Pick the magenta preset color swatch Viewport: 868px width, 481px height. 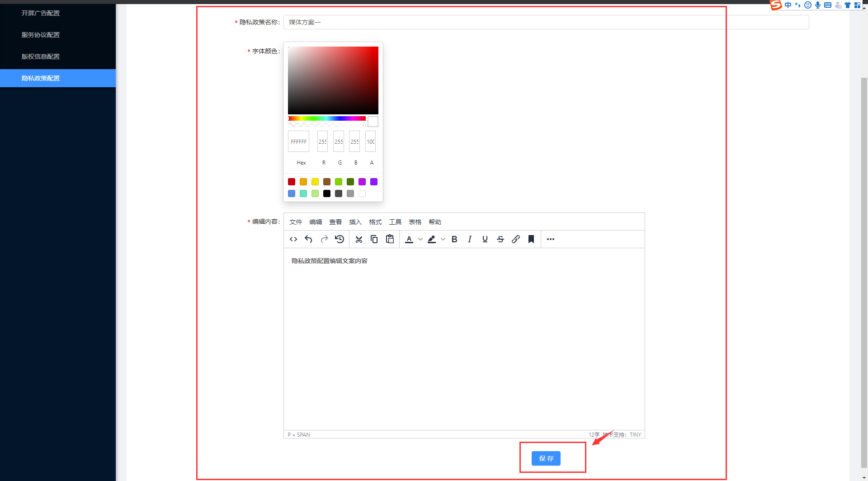point(362,182)
